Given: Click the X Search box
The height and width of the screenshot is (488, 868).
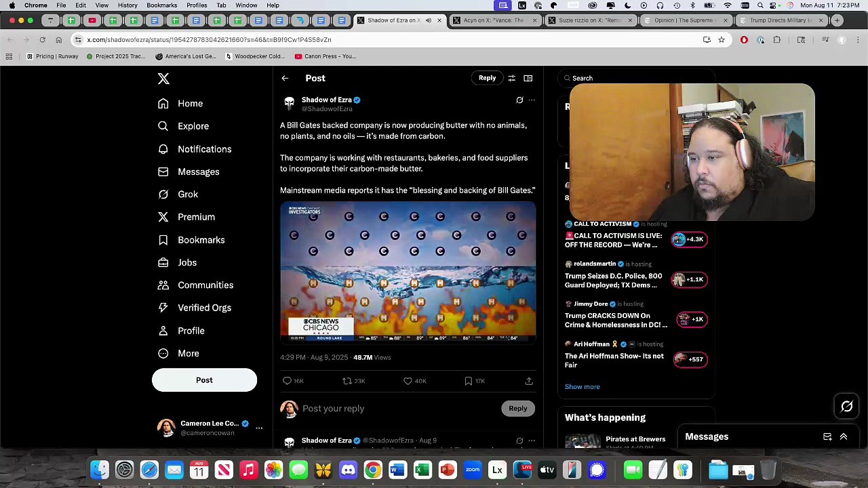Looking at the screenshot, I should tap(636, 79).
